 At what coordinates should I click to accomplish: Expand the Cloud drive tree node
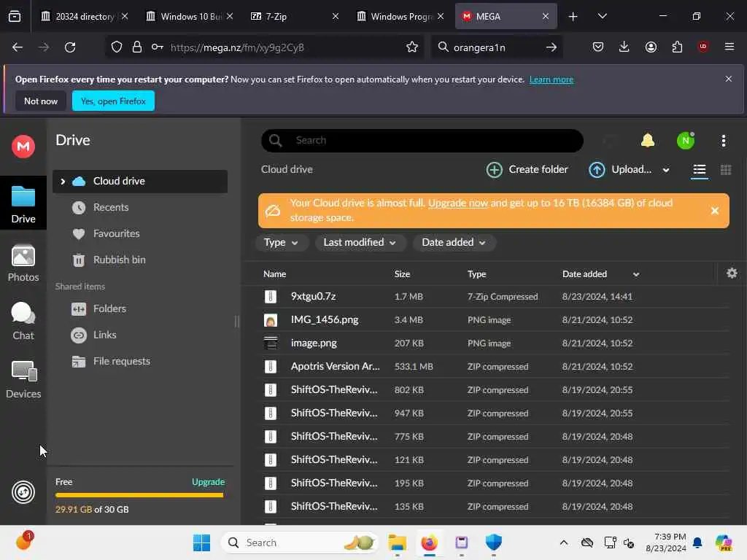(63, 182)
